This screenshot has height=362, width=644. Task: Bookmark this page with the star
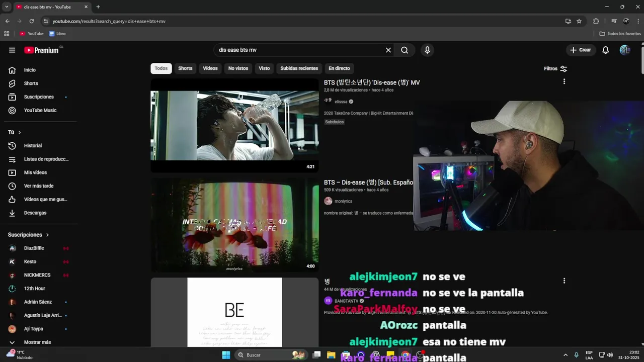tap(579, 21)
